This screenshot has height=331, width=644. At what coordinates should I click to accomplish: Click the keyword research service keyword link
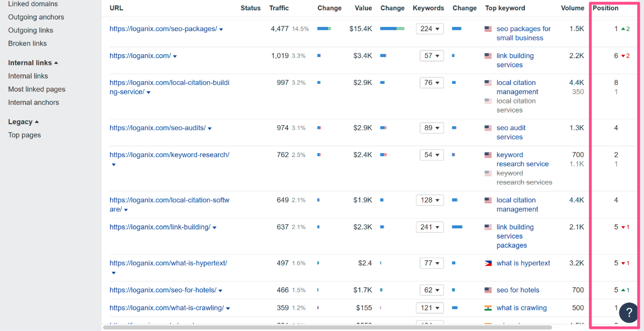coord(522,160)
